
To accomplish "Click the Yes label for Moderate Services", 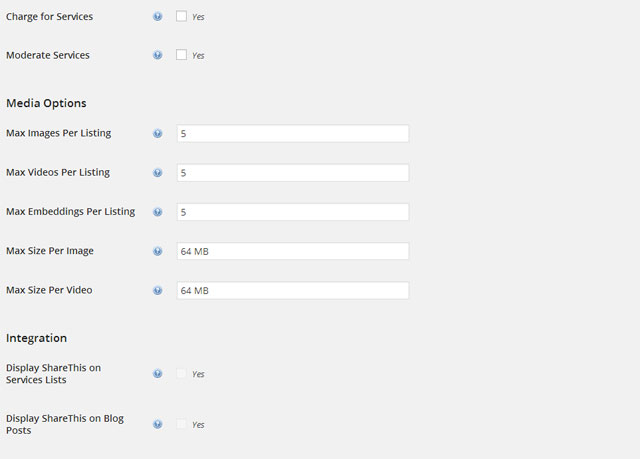I will pos(198,55).
